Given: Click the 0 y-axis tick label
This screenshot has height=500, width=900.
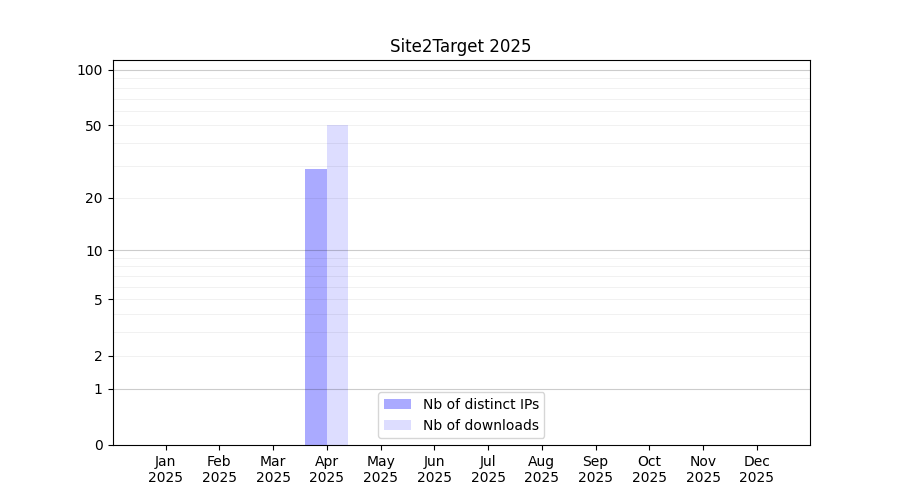Looking at the screenshot, I should 98,445.
